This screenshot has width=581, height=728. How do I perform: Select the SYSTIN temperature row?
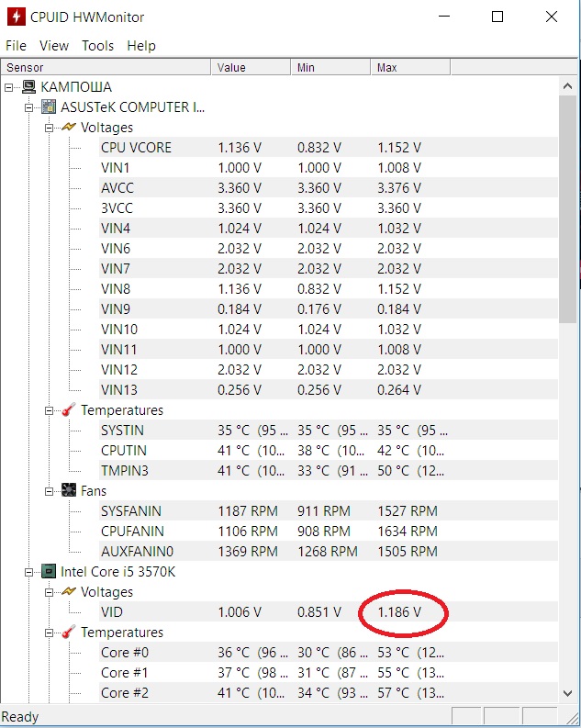(328, 430)
